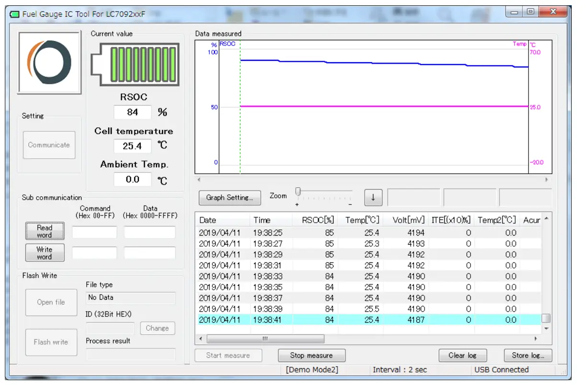This screenshot has height=385, width=588.
Task: Click the Data hex field next to Write word
Action: [150, 253]
